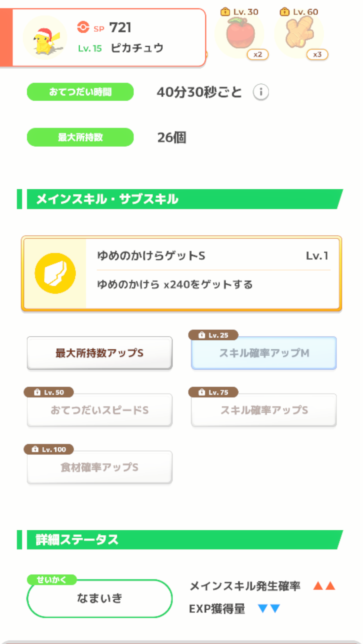This screenshot has width=363, height=644.
Task: Tap the おてつだい時間 green label
Action: pyautogui.click(x=80, y=92)
